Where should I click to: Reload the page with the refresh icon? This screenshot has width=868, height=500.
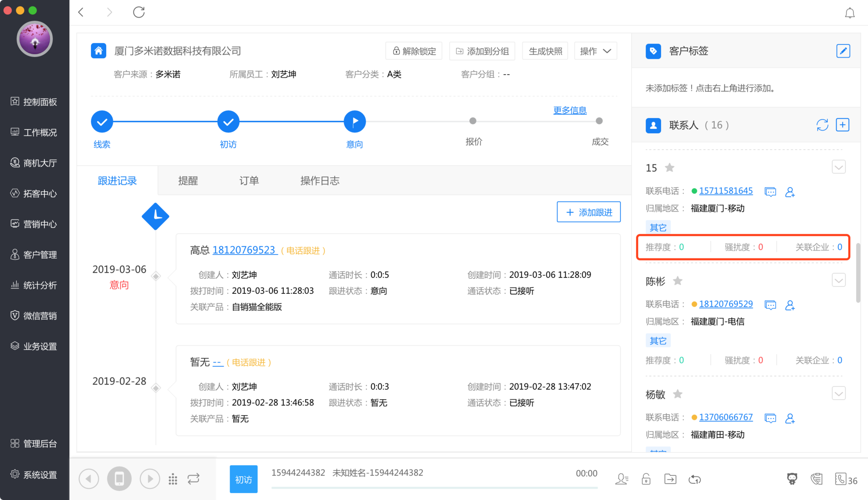139,12
